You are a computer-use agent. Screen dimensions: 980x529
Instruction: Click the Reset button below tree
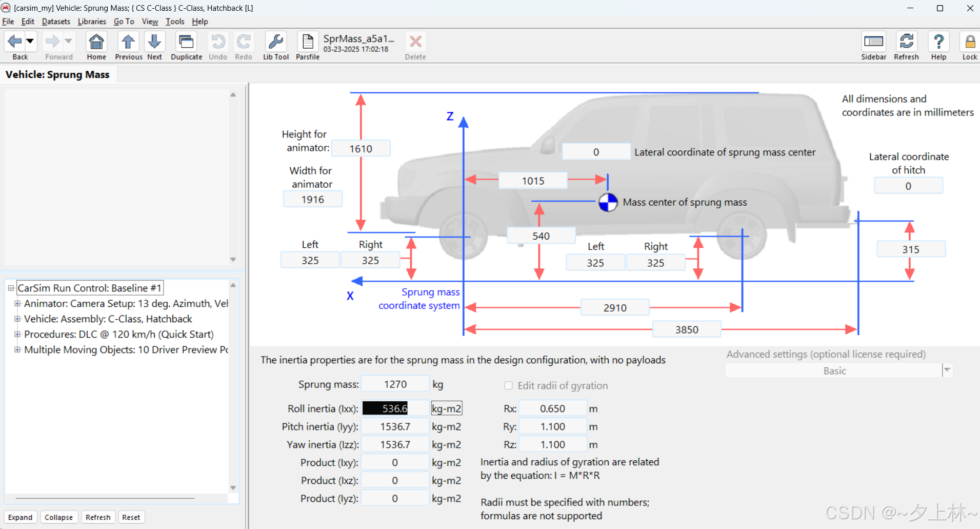131,517
